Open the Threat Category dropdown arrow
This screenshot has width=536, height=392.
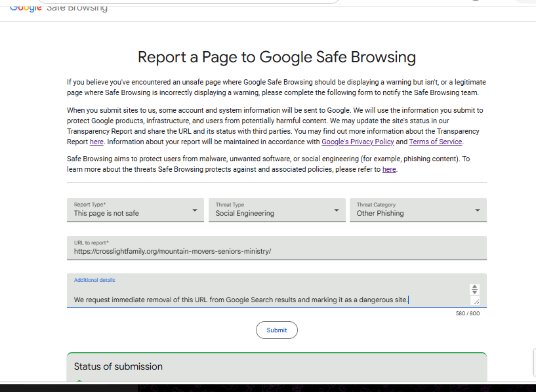[x=478, y=210]
